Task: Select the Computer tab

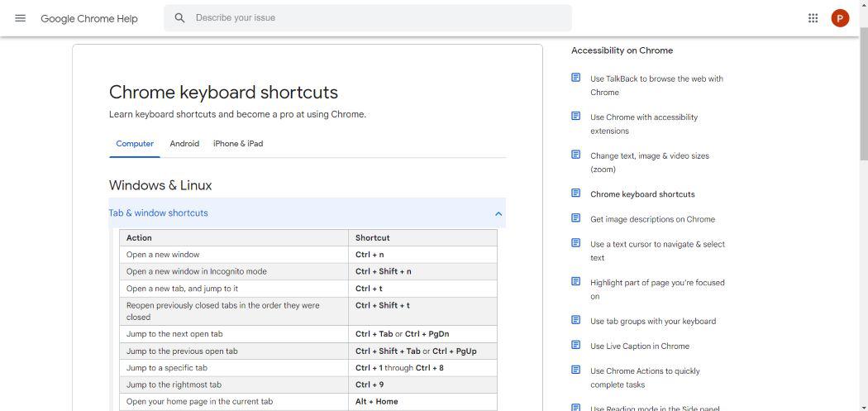Action: 135,144
